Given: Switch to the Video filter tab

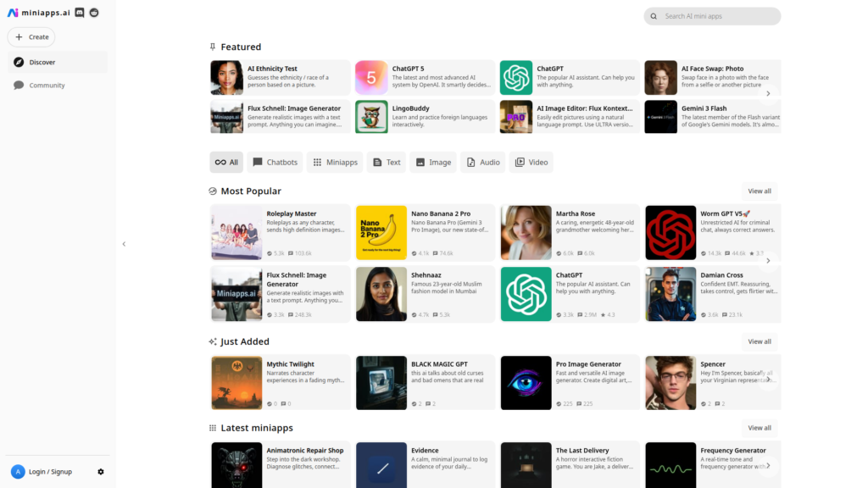Looking at the screenshot, I should coord(531,162).
